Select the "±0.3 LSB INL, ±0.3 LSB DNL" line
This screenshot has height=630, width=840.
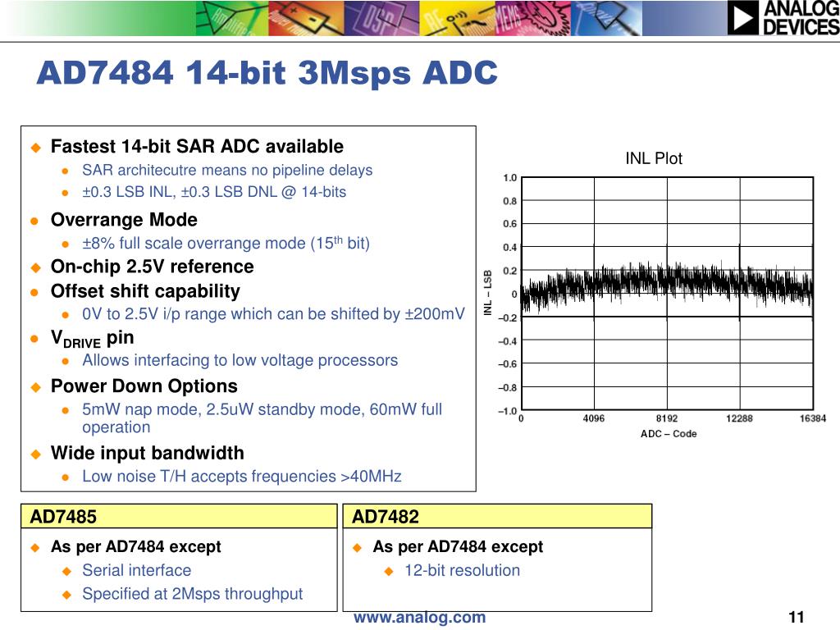214,192
